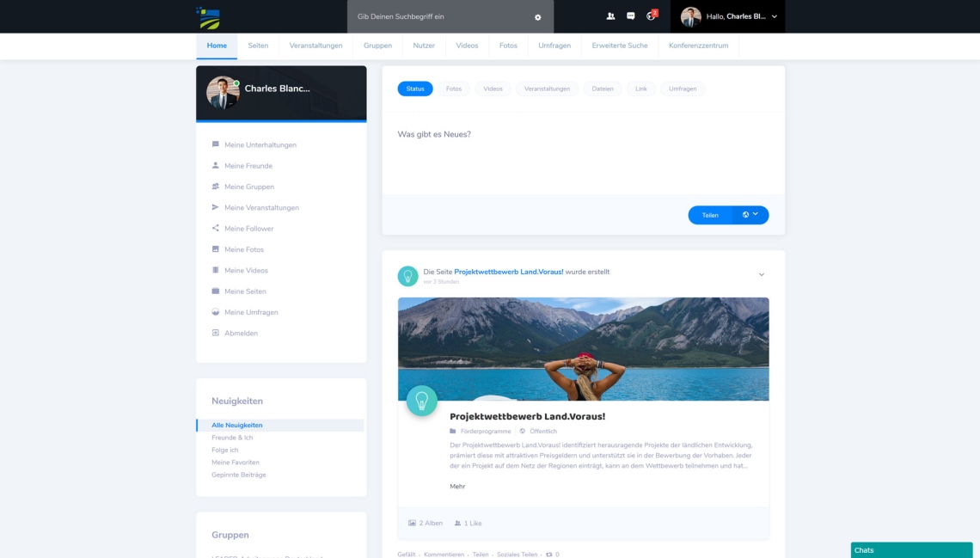Click lightbulb avatar in post header
The width and height of the screenshot is (980, 558).
[407, 276]
